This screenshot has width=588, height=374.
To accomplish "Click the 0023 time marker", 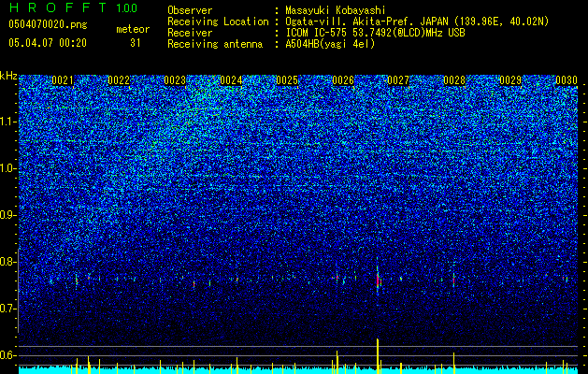I will click(175, 80).
